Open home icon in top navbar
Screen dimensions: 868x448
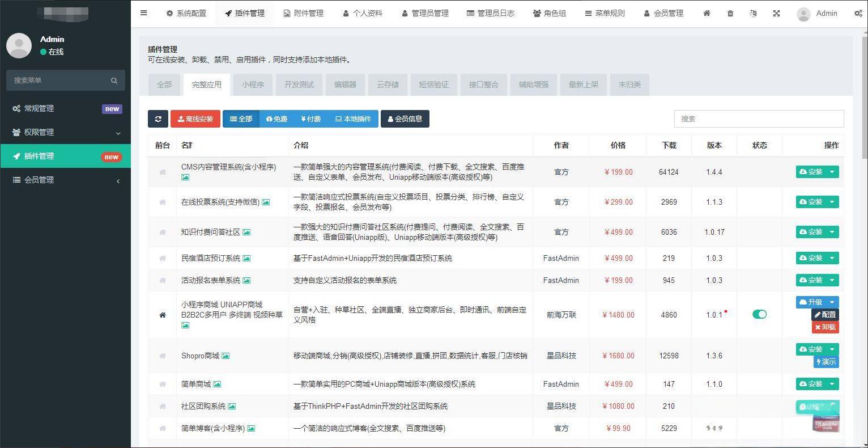point(707,13)
